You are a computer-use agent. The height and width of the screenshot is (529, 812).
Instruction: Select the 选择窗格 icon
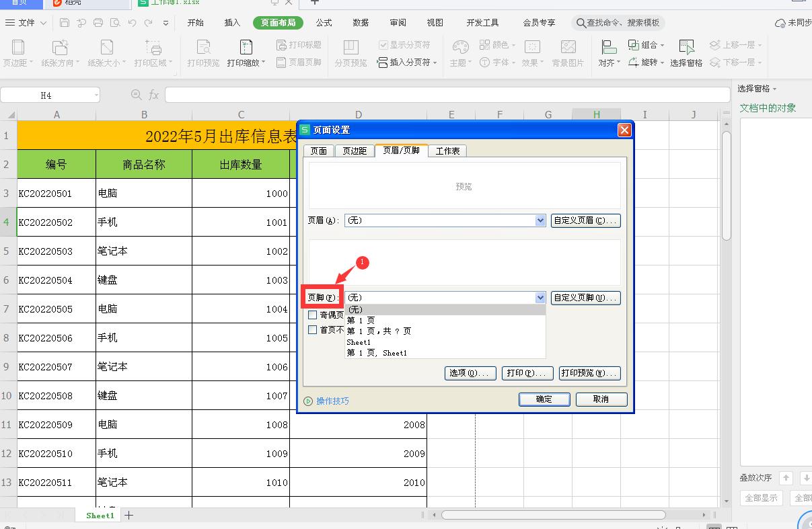[686, 54]
